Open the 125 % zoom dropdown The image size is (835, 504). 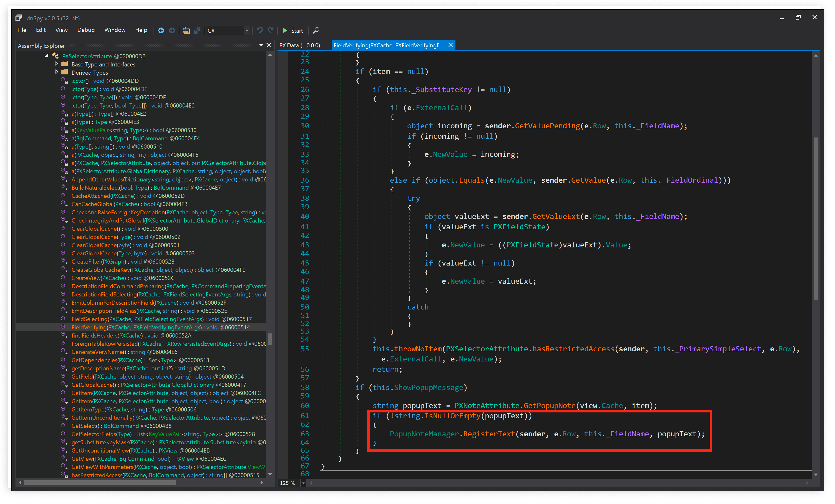click(x=303, y=483)
